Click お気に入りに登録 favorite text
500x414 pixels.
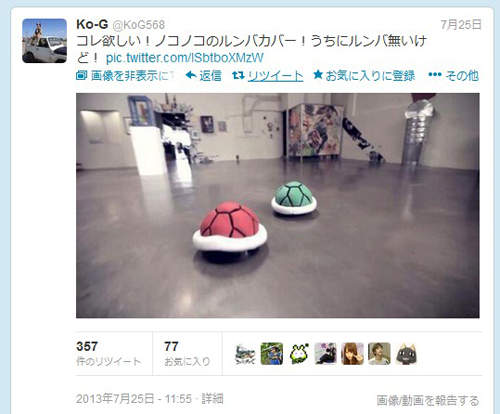(x=370, y=76)
